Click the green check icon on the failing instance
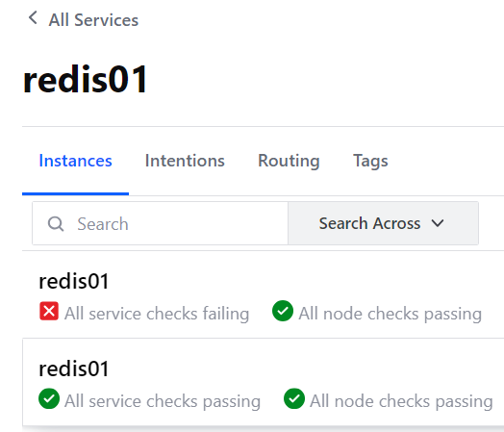 [x=283, y=311]
